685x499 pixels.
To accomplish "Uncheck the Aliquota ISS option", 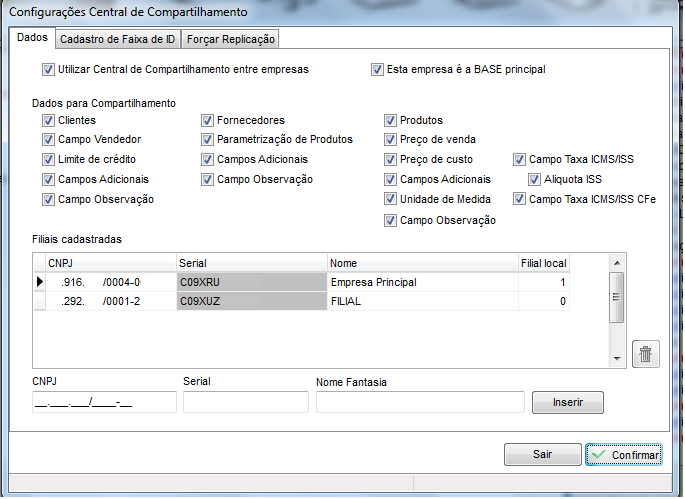I will (535, 179).
